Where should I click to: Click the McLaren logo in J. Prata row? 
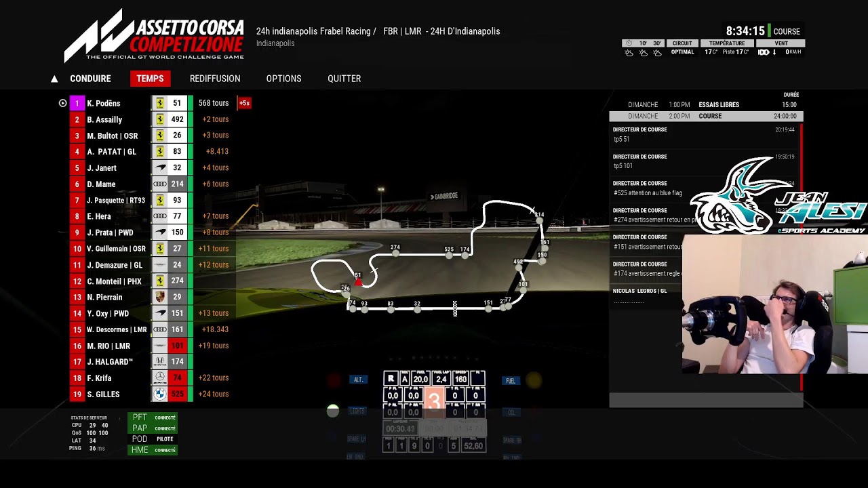coord(159,232)
